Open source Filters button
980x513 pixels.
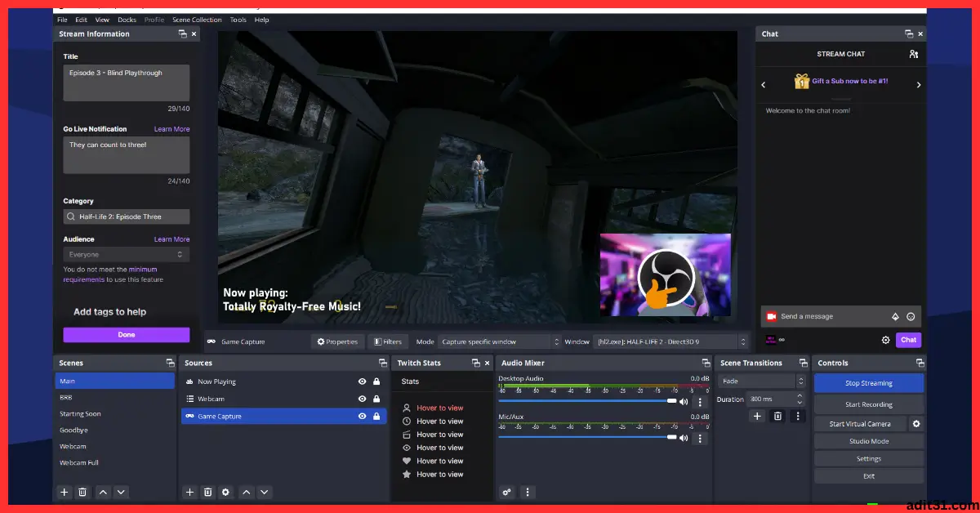(387, 341)
